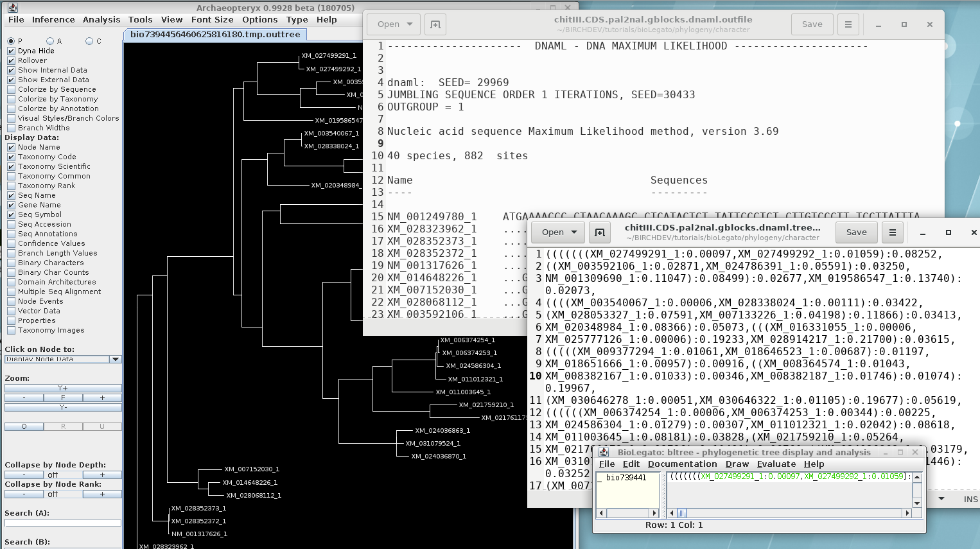
Task: Select the C tree-type radio button
Action: (x=89, y=41)
